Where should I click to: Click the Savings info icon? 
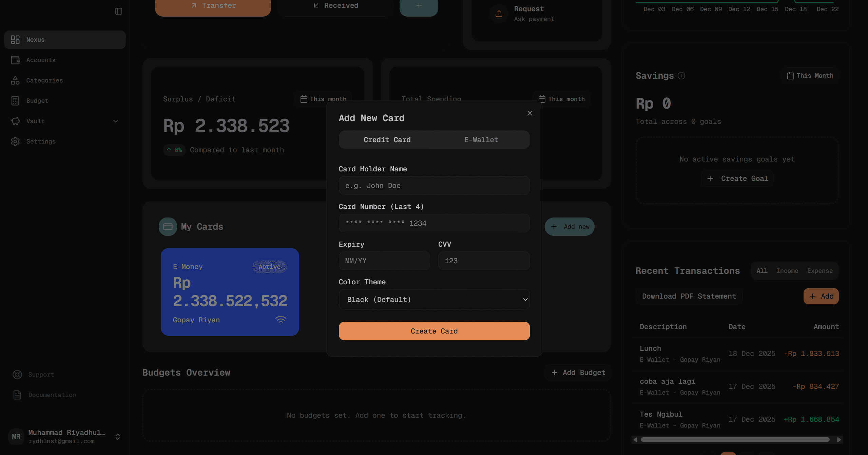click(681, 76)
